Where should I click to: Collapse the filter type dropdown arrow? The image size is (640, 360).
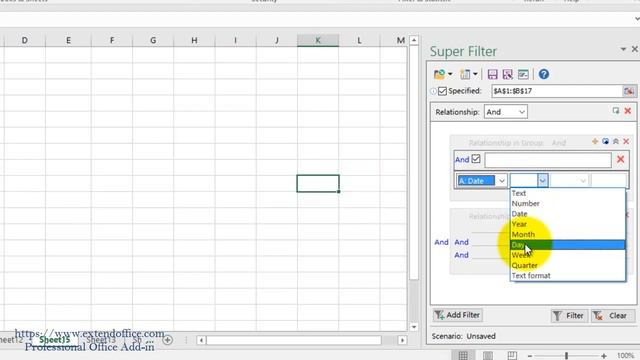click(542, 180)
